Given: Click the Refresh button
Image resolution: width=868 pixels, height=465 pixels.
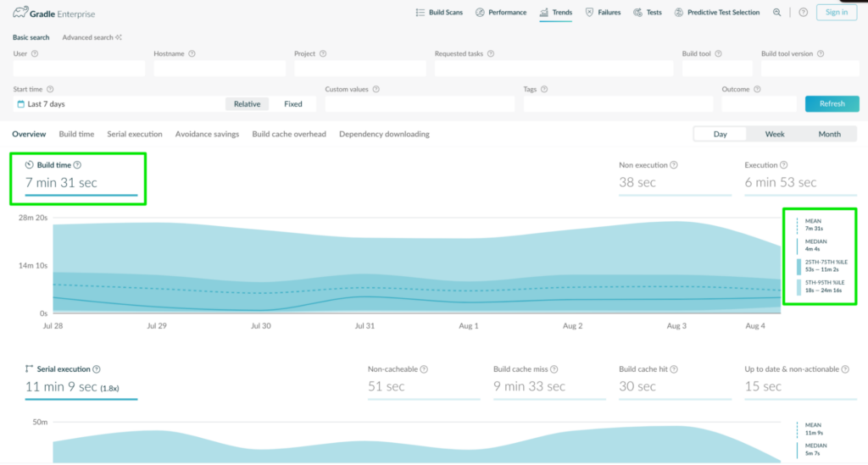Looking at the screenshot, I should click(832, 103).
